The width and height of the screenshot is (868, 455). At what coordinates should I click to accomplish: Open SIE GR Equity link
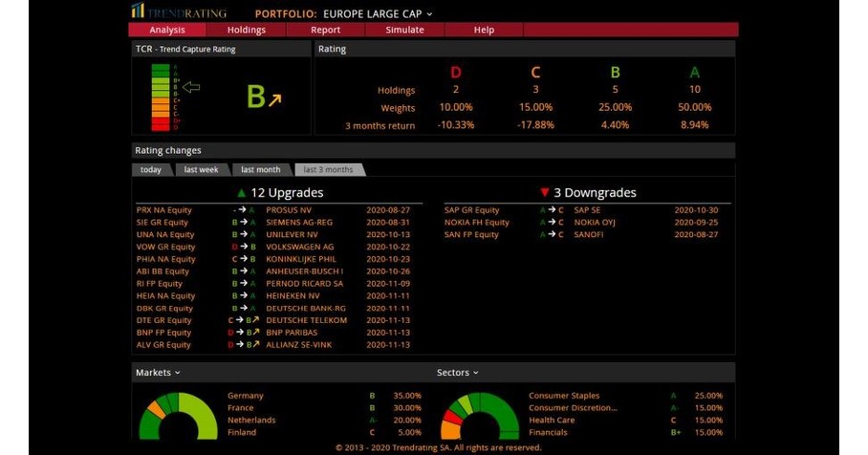point(163,223)
